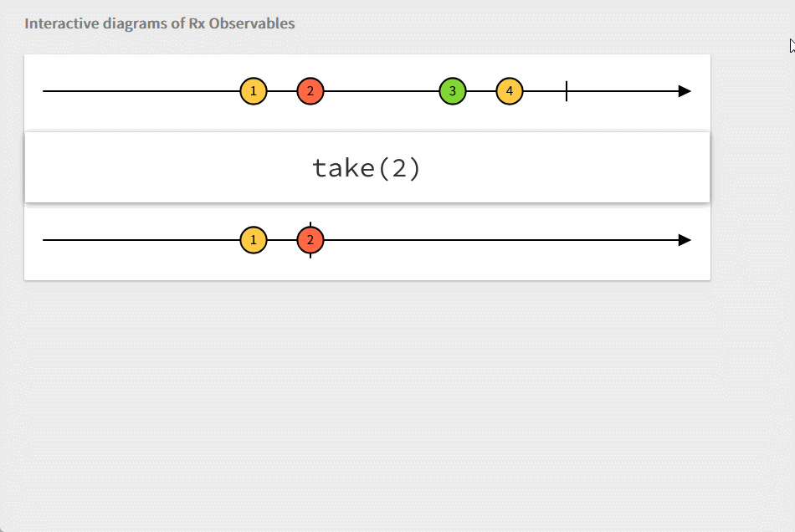Click input line between marbles 3 and 4

point(481,91)
